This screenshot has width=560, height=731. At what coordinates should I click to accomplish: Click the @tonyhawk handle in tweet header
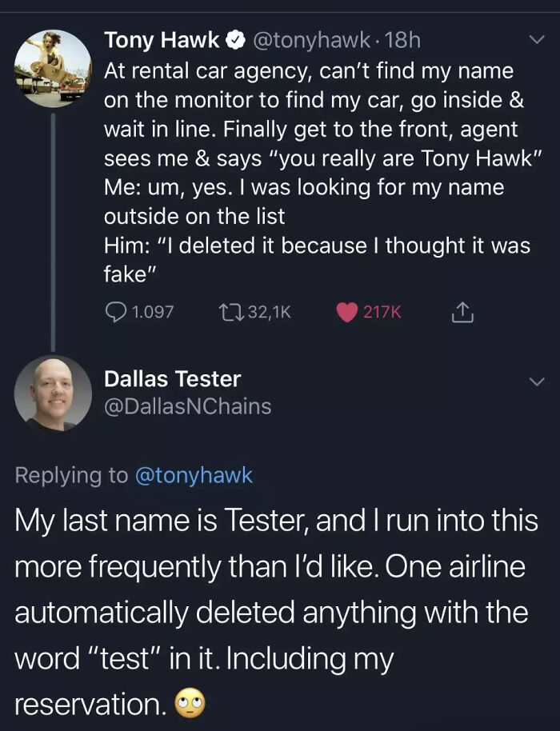(311, 41)
